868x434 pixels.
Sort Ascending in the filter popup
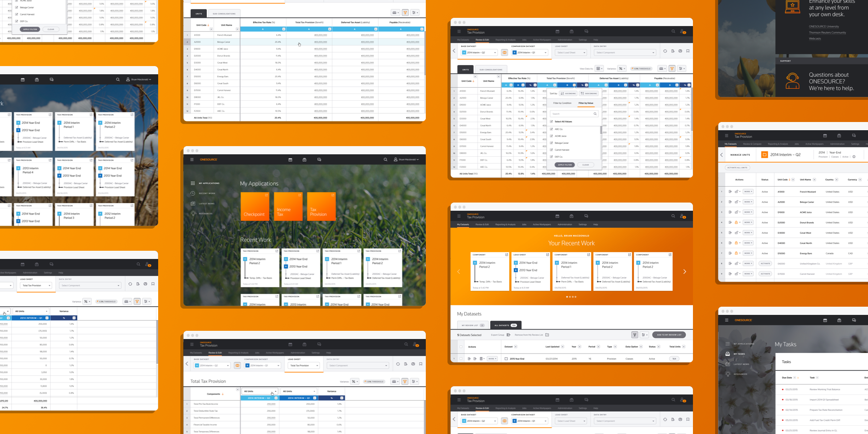[x=568, y=94]
